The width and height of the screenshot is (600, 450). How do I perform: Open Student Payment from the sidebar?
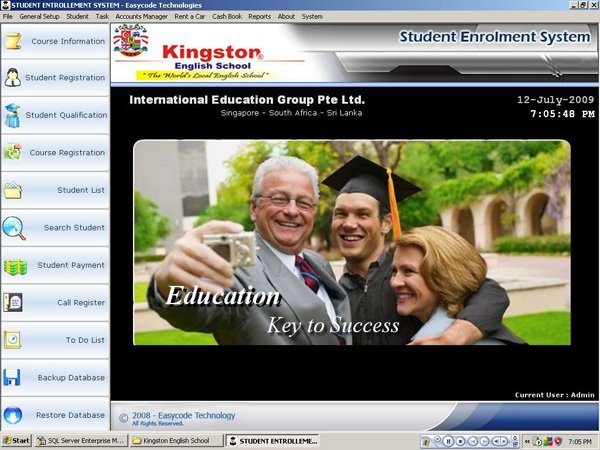tap(54, 265)
